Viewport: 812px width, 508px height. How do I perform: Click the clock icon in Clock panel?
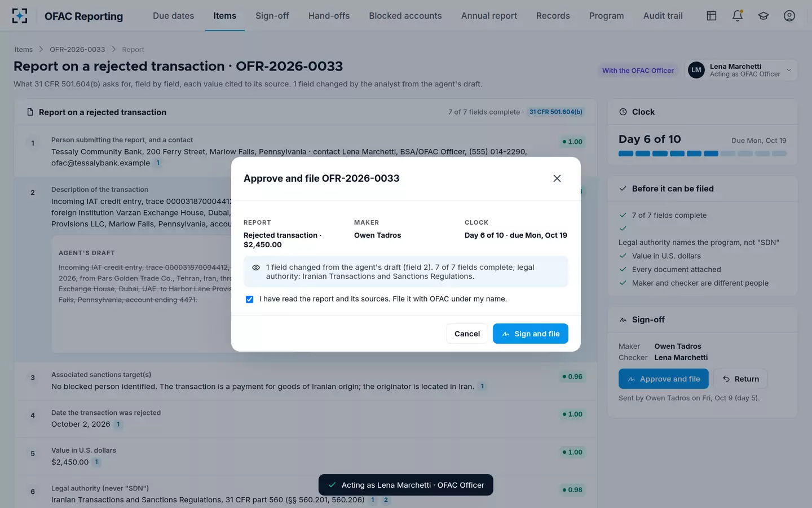(x=623, y=112)
